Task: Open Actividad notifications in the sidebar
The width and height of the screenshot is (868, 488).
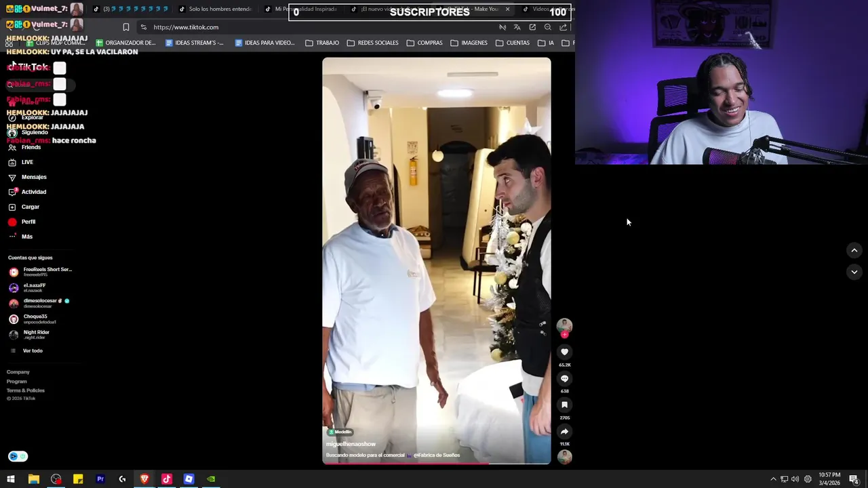Action: 27,192
